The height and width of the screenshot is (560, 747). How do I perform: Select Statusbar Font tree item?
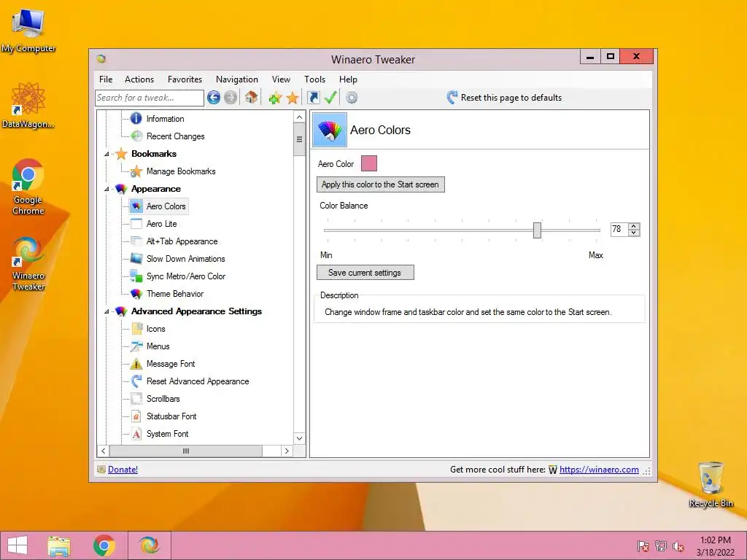171,416
